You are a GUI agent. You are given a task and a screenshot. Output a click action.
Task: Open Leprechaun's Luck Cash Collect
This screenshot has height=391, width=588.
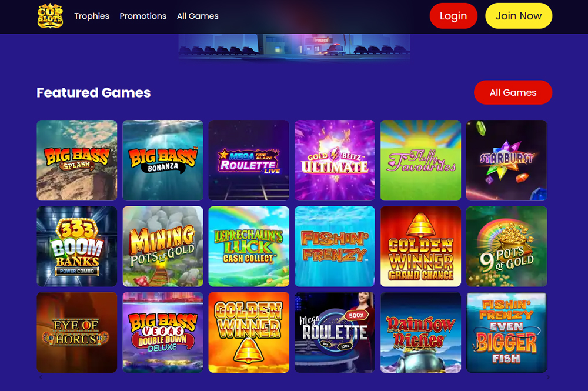click(x=249, y=246)
